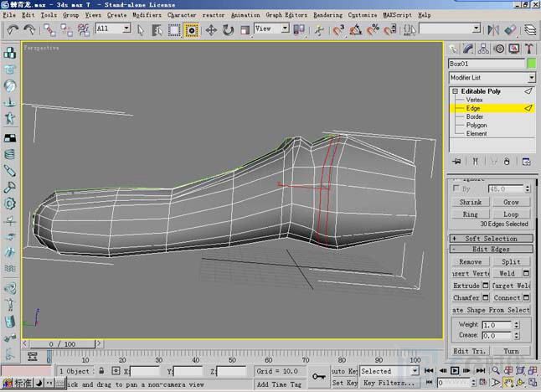This screenshot has height=392, width=541.
Task: Open the Rendering menu
Action: pyautogui.click(x=327, y=15)
